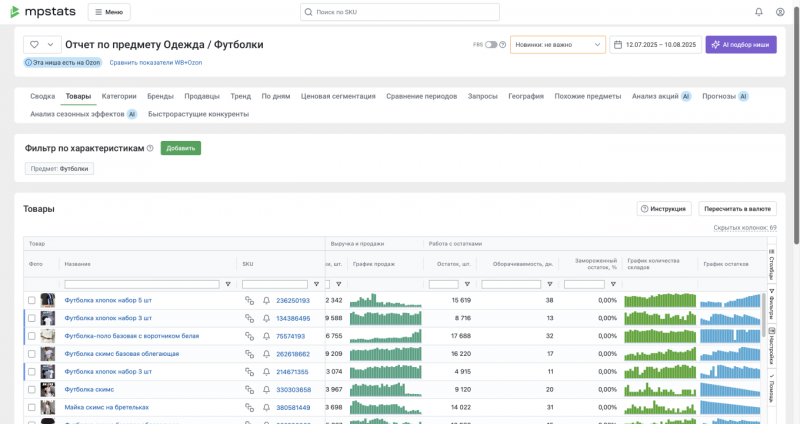Toggle the FBS switch
Image resolution: width=800 pixels, height=424 pixels.
(491, 45)
